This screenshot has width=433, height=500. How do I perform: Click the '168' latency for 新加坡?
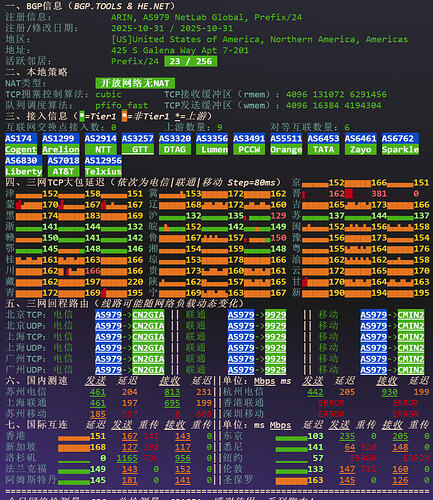pyautogui.click(x=98, y=447)
